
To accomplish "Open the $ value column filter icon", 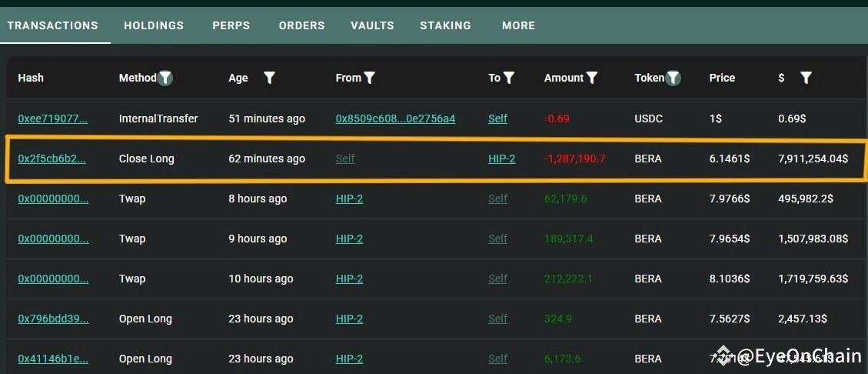I will coord(806,78).
